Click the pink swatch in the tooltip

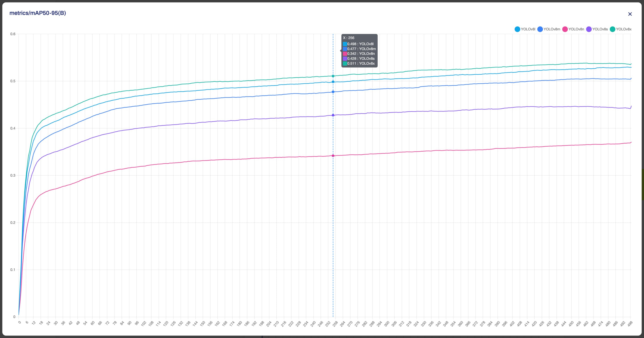coord(345,54)
